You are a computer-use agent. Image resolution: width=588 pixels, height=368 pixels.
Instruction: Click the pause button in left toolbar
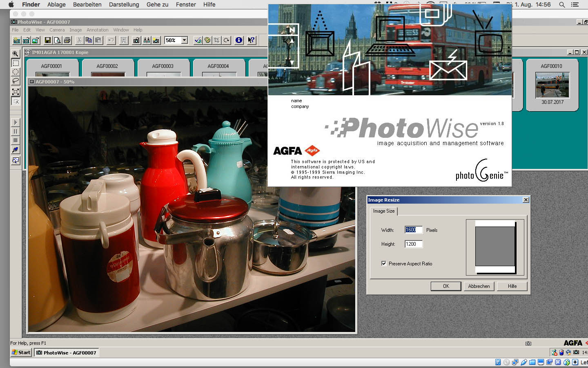16,131
